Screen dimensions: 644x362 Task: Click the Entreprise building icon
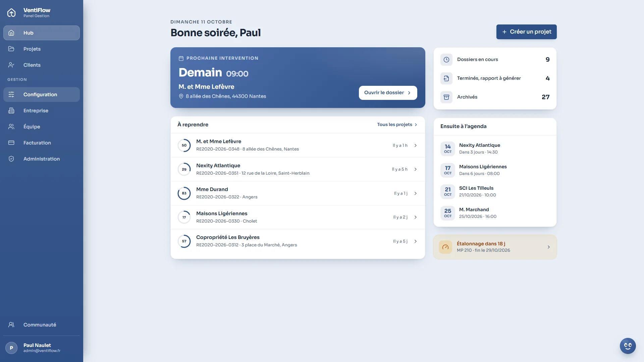point(11,111)
